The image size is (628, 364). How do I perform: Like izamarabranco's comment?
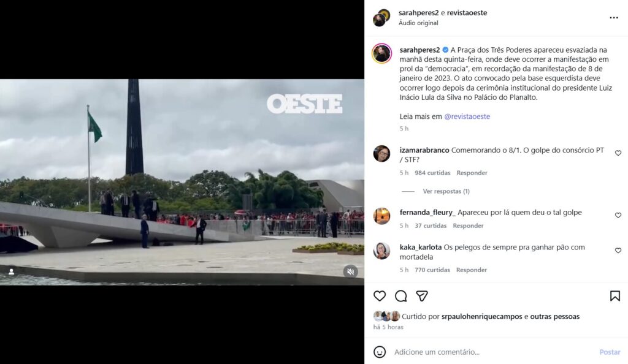pos(618,153)
